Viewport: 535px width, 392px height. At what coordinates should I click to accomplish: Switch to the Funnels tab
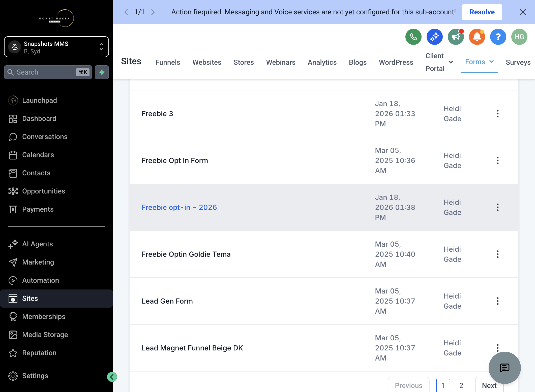168,62
